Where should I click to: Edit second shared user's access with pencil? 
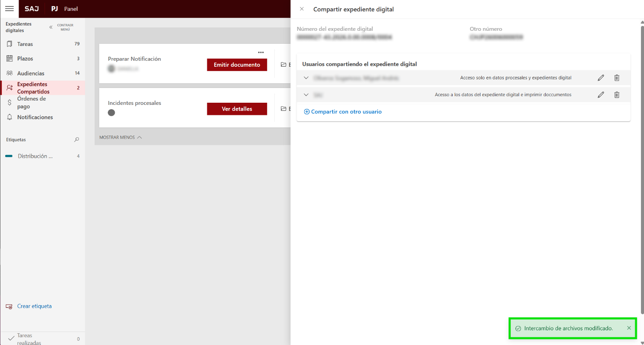point(601,95)
